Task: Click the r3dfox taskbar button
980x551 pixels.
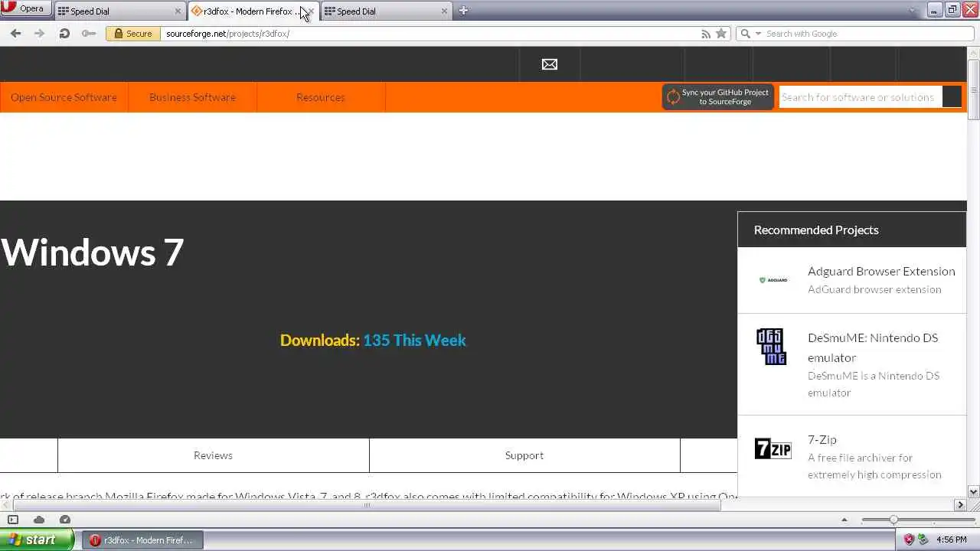Action: (x=142, y=540)
